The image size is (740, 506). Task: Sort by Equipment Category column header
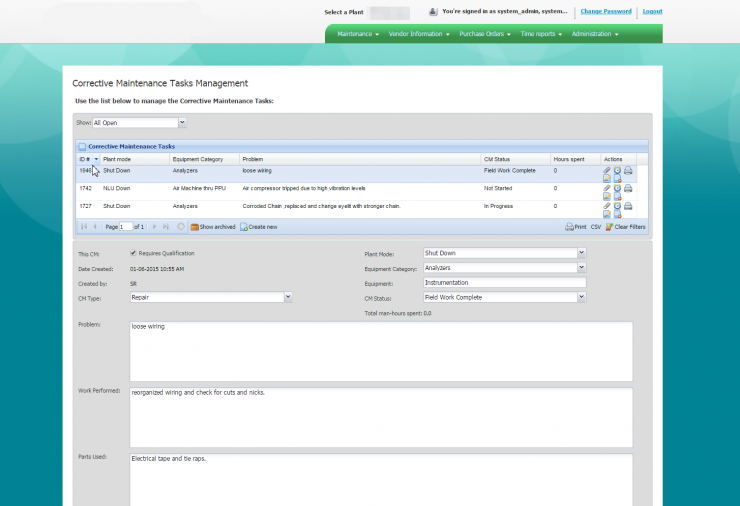pos(204,159)
